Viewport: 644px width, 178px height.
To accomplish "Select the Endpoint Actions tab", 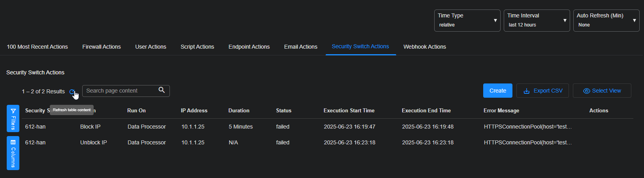I will click(x=249, y=47).
